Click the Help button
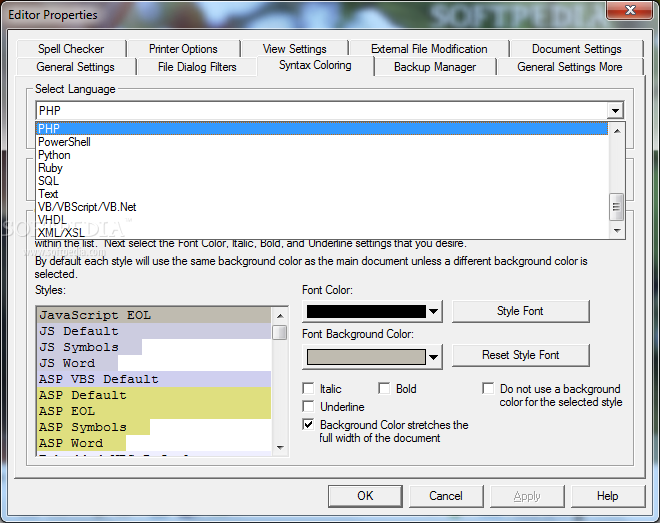Screen dimensions: 660x523 tap(608, 496)
